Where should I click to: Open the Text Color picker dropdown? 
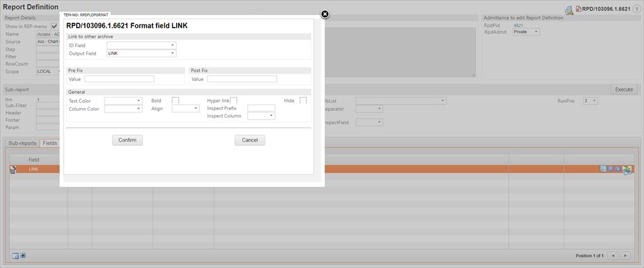(123, 101)
